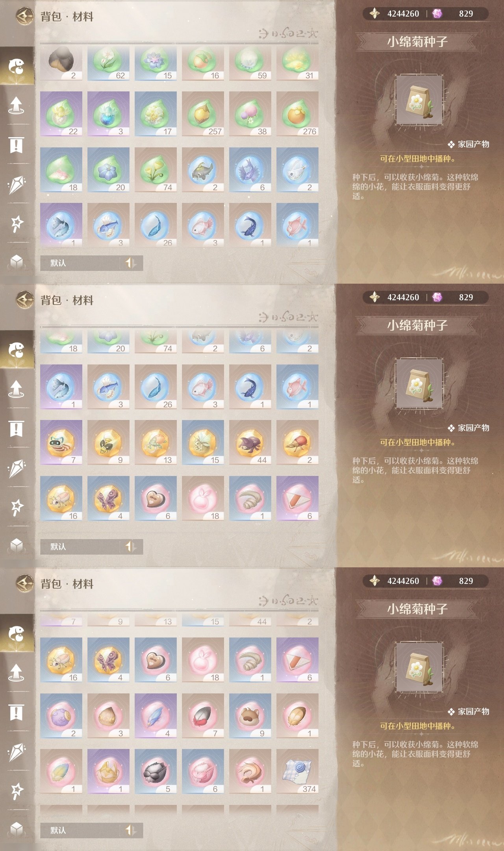Select the striped raccoon bug with count 7

point(61,442)
